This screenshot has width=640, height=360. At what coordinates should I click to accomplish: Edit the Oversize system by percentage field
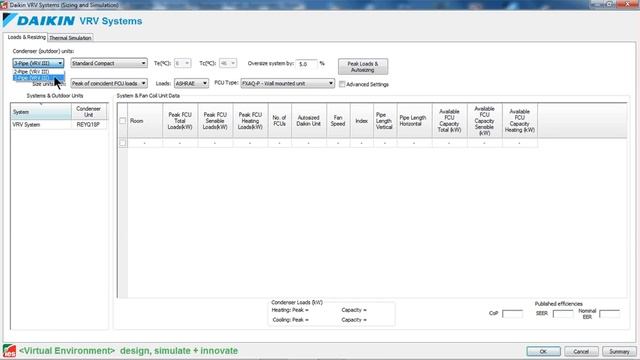point(307,64)
